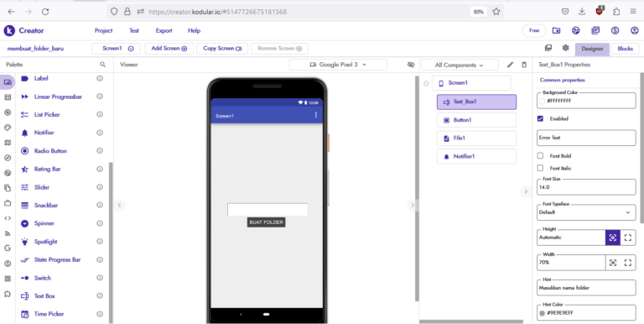
Task: Click the Add Screen button
Action: point(169,49)
